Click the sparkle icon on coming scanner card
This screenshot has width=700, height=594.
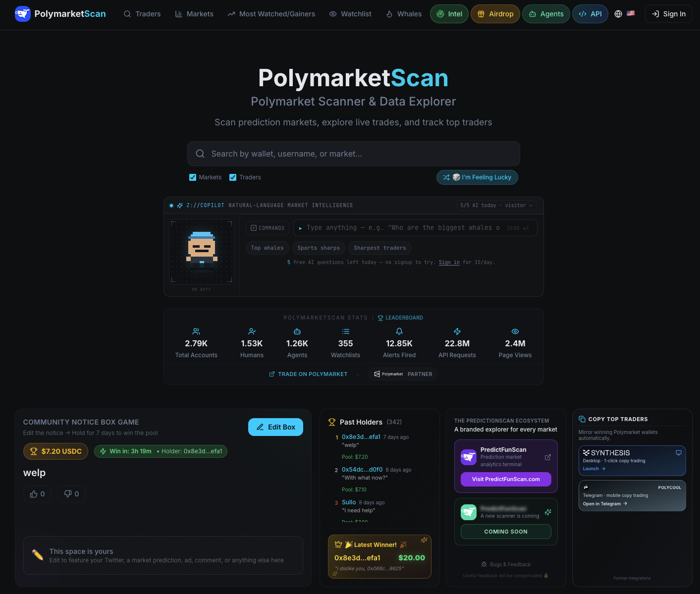click(548, 512)
